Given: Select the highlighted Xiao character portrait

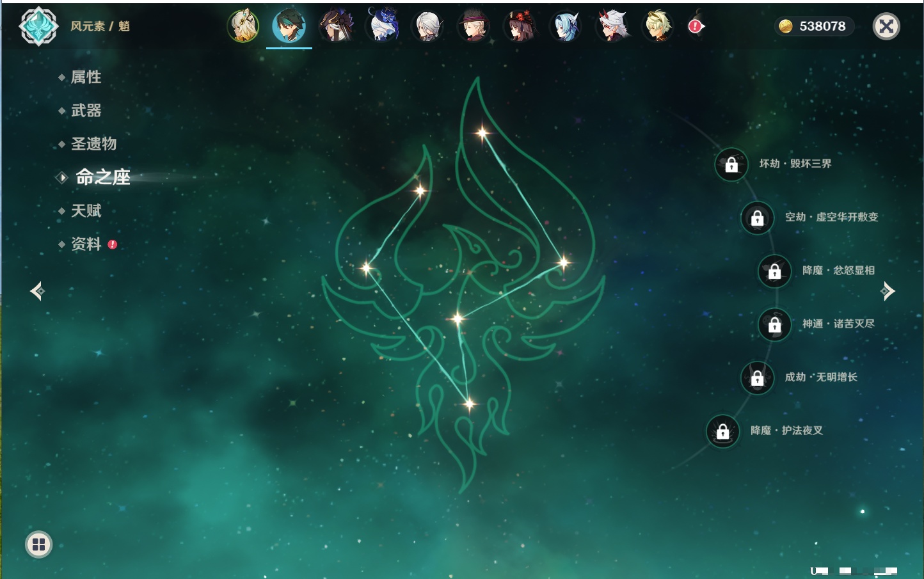Looking at the screenshot, I should pos(289,26).
